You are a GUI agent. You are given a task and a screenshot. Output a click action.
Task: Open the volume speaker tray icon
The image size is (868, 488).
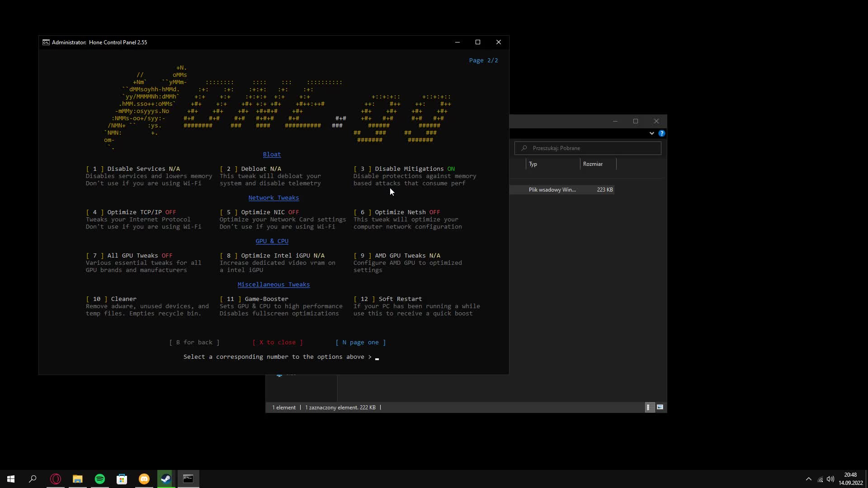(830, 479)
